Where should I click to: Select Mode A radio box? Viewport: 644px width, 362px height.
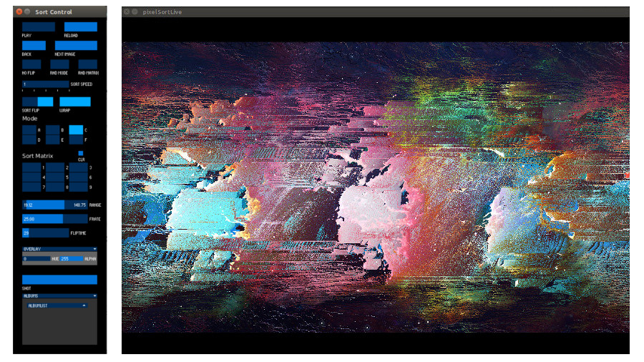tap(29, 130)
